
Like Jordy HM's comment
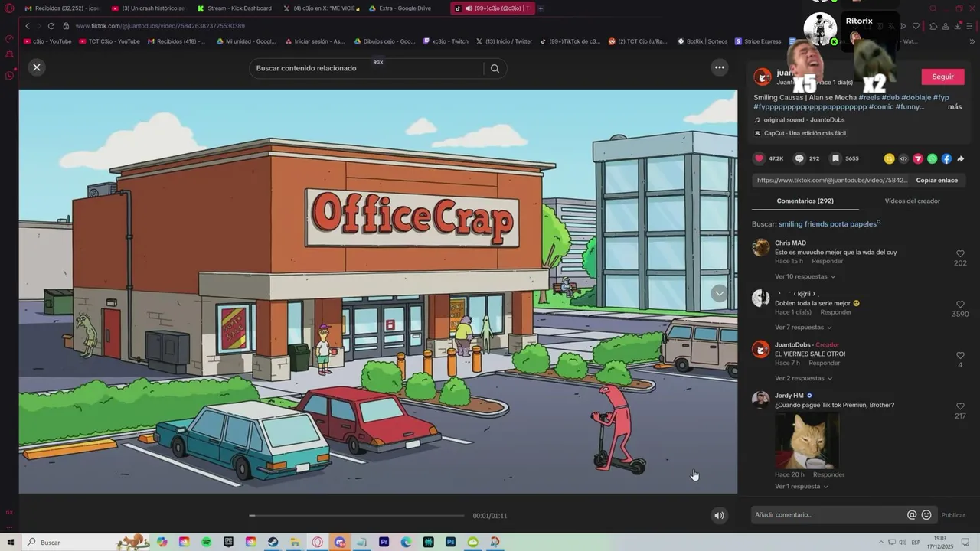click(960, 406)
